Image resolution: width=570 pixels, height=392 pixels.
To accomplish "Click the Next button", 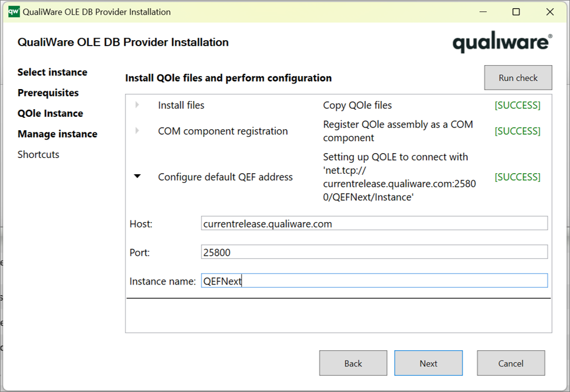I will [x=428, y=363].
